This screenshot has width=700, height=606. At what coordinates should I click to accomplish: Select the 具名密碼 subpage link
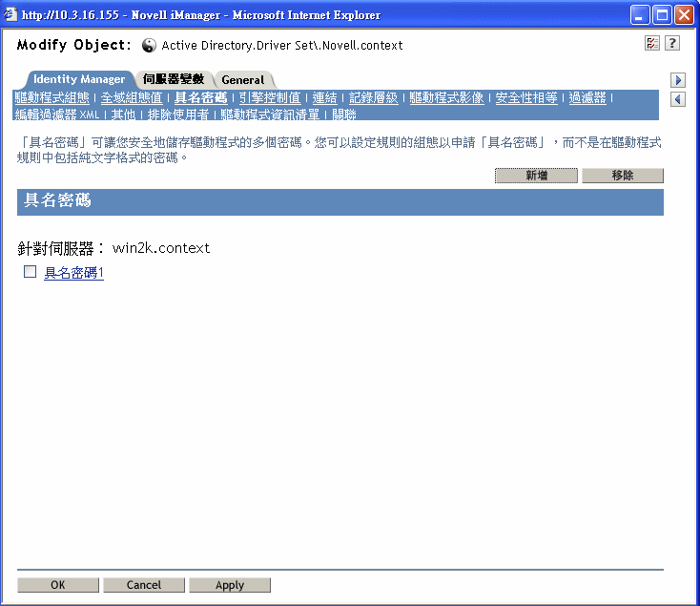click(200, 97)
